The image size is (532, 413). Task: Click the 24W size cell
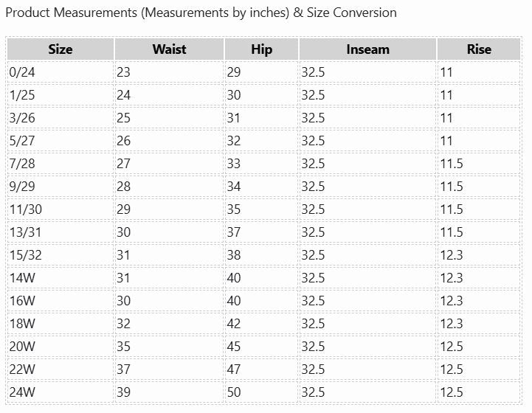coord(22,392)
